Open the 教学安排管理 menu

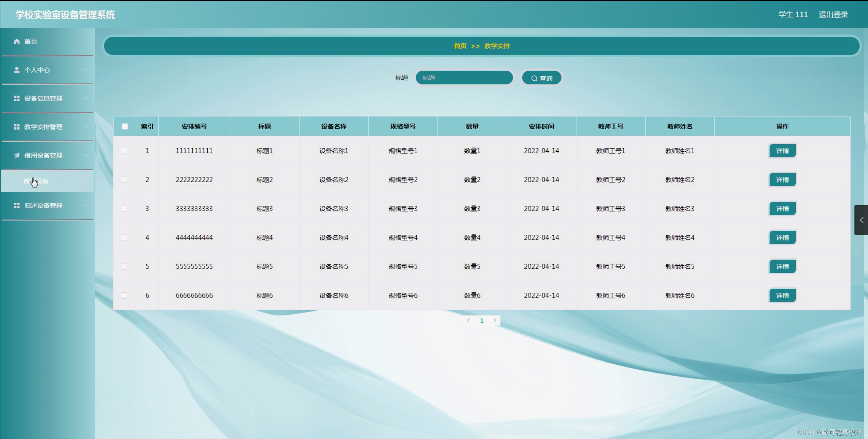[43, 127]
